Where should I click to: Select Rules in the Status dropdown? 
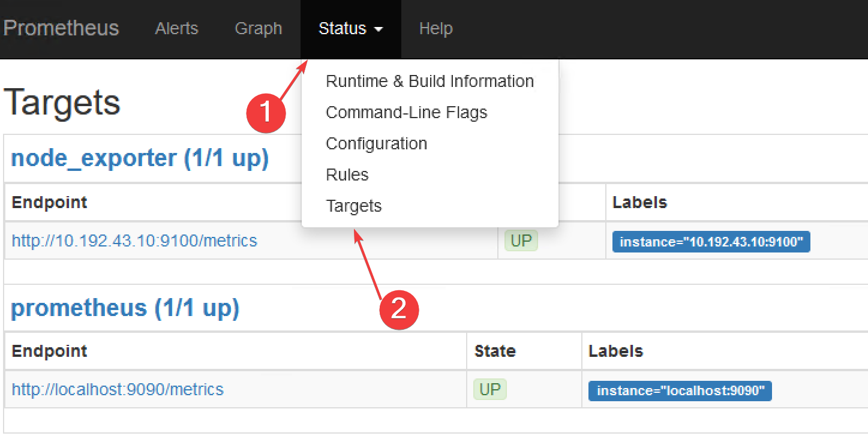pos(347,175)
